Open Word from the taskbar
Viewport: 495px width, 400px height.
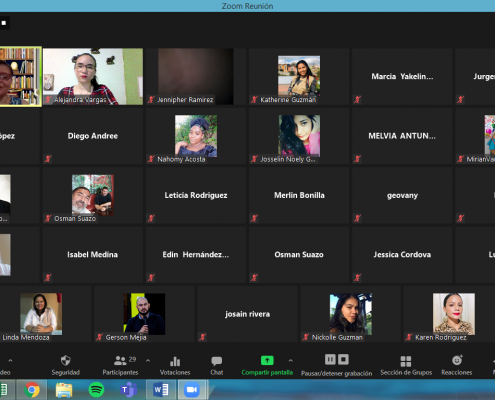click(x=161, y=390)
